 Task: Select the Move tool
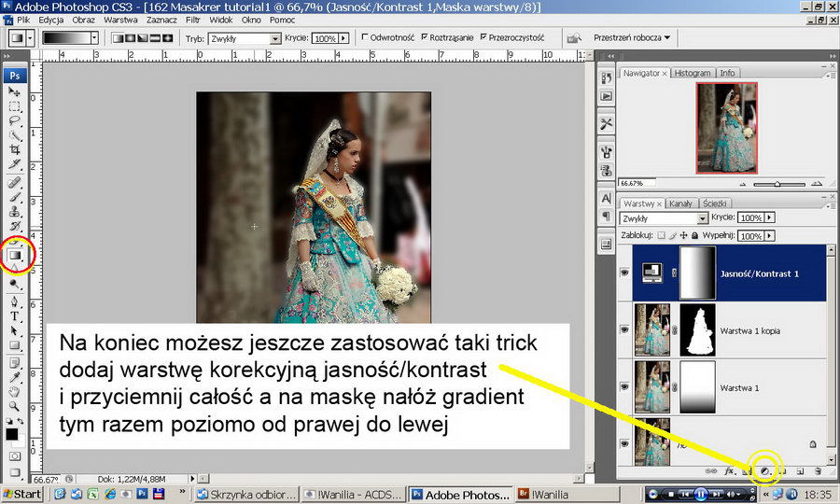coord(15,91)
